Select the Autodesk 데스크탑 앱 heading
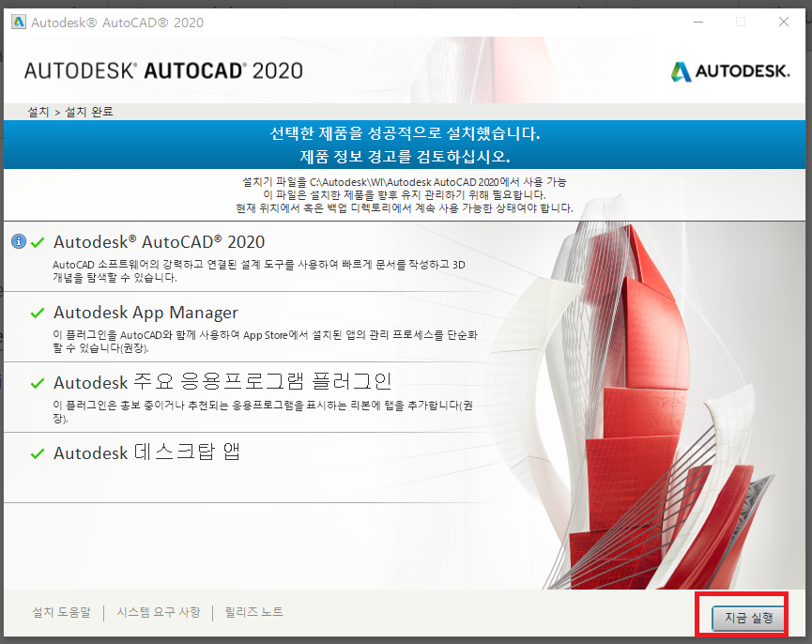The height and width of the screenshot is (644, 812). pyautogui.click(x=147, y=452)
